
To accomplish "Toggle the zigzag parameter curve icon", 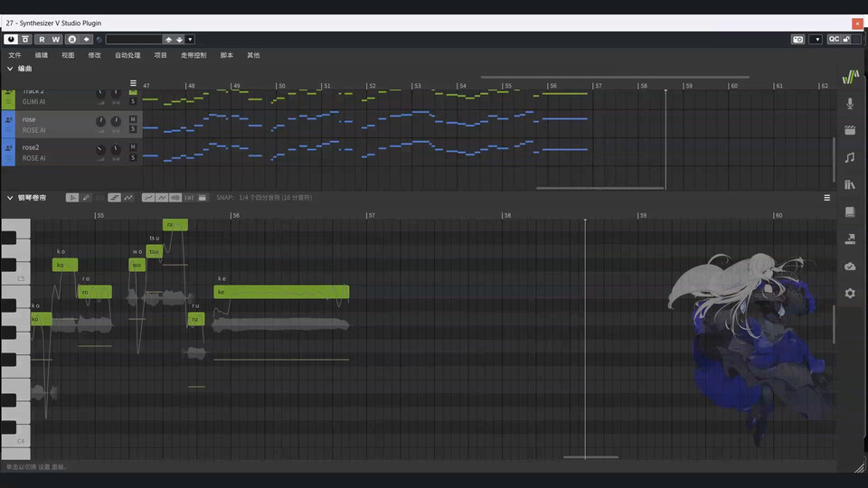I will [x=162, y=198].
